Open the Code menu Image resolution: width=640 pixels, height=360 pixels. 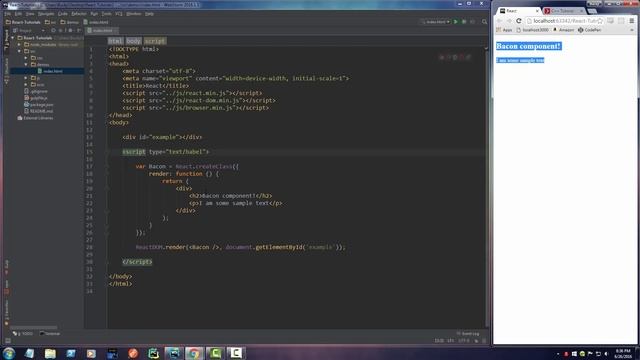point(63,14)
